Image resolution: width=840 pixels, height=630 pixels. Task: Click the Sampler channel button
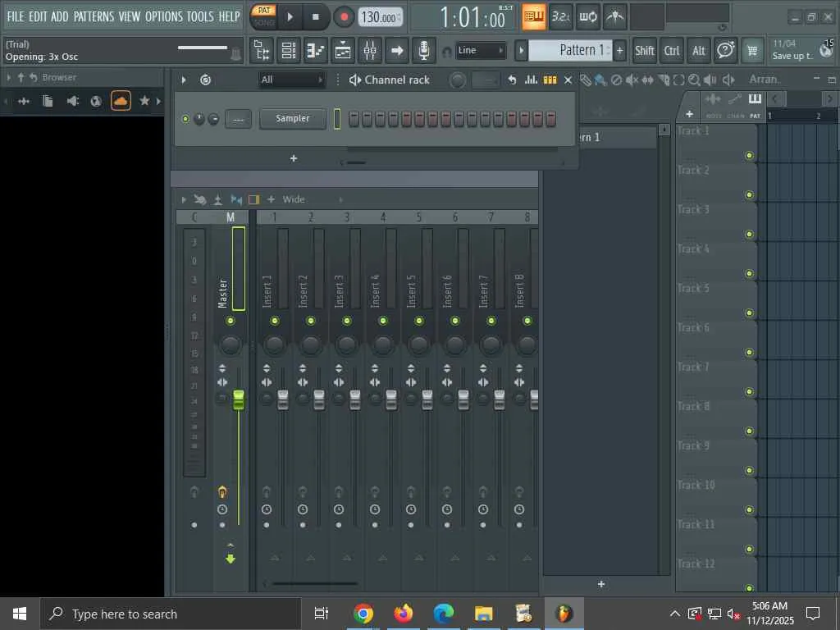tap(293, 118)
